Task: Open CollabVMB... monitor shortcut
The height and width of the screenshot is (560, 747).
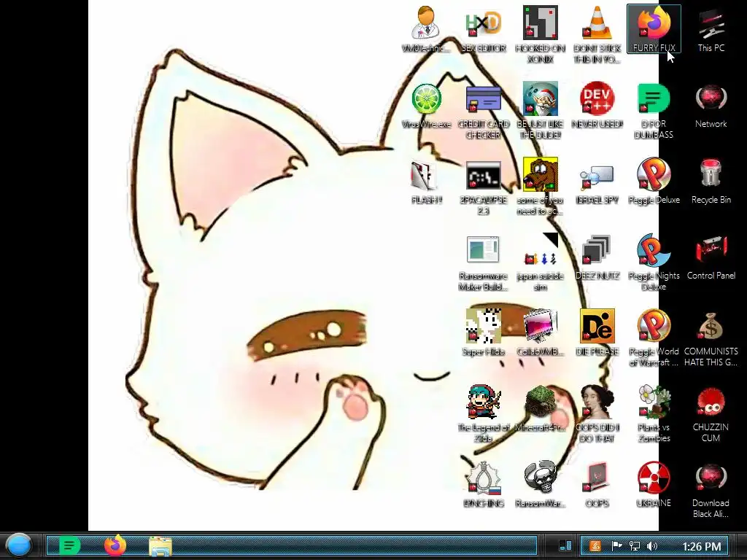Action: (540, 332)
